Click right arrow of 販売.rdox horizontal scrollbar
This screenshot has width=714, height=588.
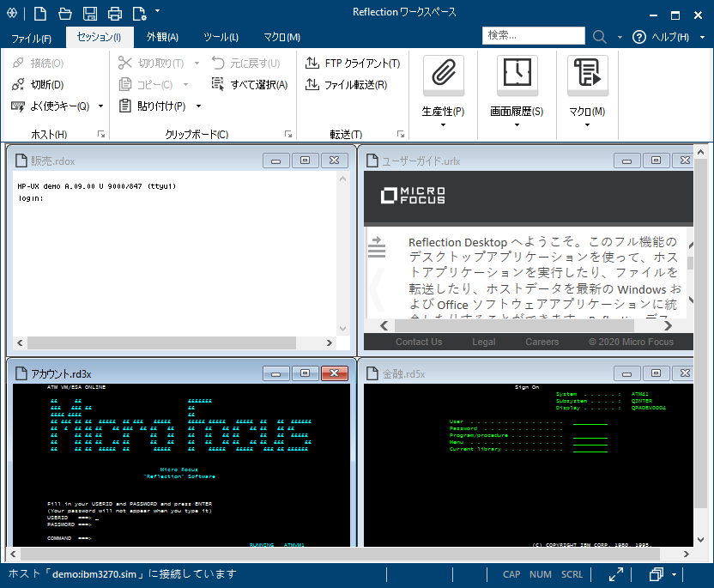tap(330, 343)
